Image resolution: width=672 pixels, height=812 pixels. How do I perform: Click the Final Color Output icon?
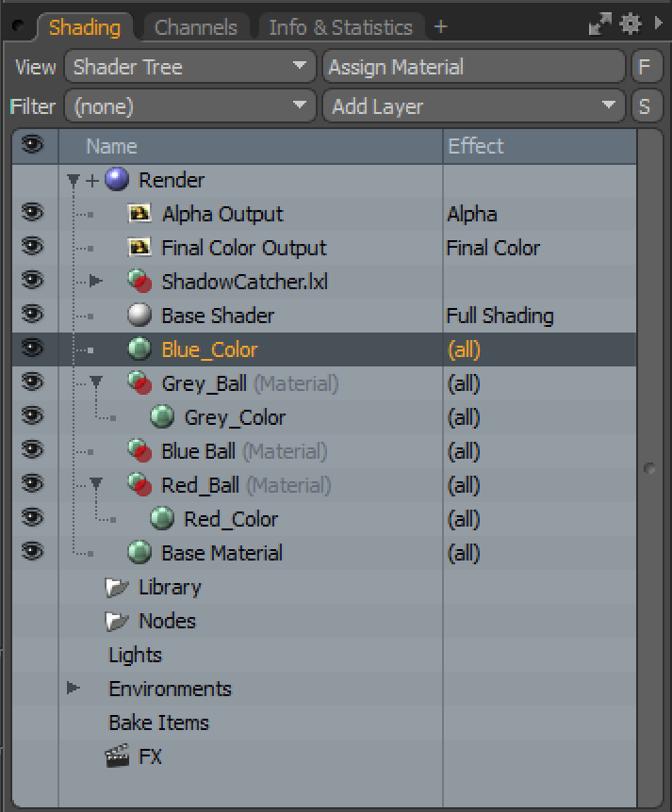point(139,248)
